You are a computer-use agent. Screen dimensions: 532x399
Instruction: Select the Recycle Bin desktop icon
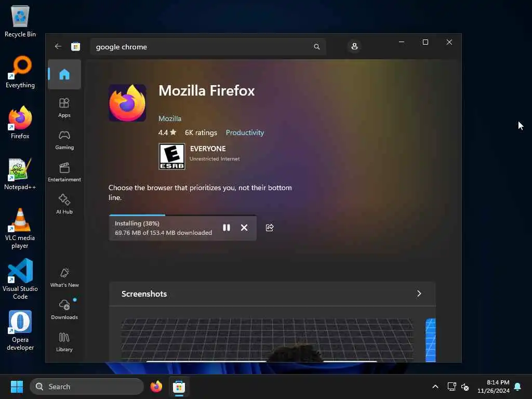click(20, 21)
